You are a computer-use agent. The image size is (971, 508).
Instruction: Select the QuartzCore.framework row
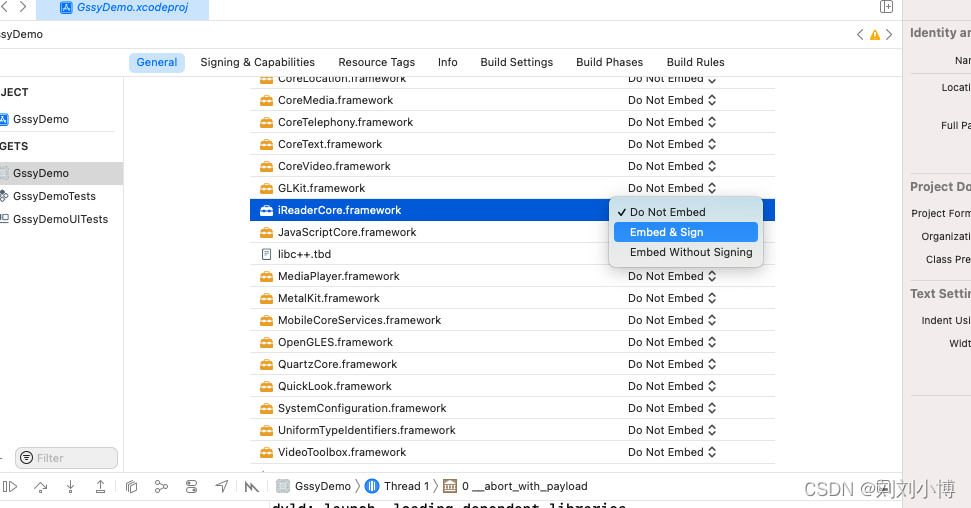point(512,364)
